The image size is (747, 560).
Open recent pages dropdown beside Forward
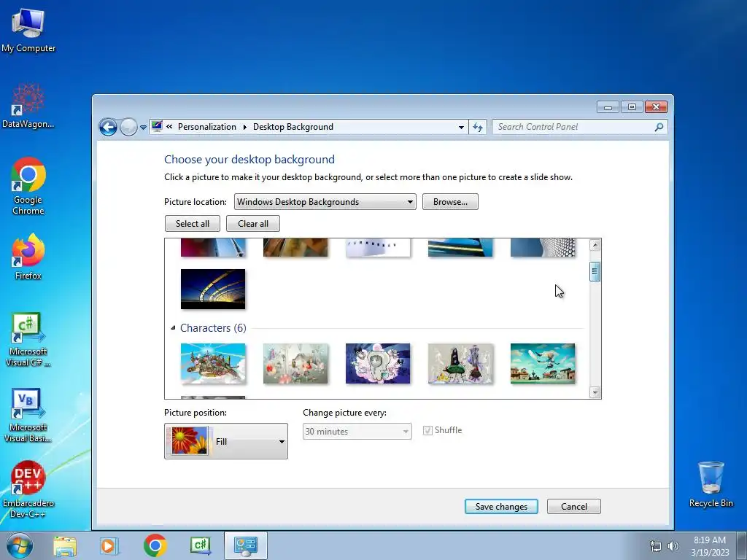tap(143, 128)
